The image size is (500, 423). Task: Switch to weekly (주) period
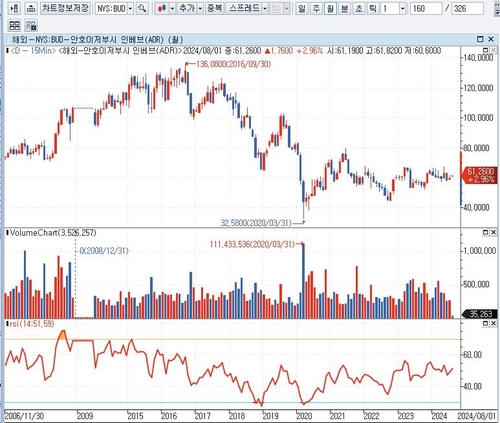tap(316, 8)
